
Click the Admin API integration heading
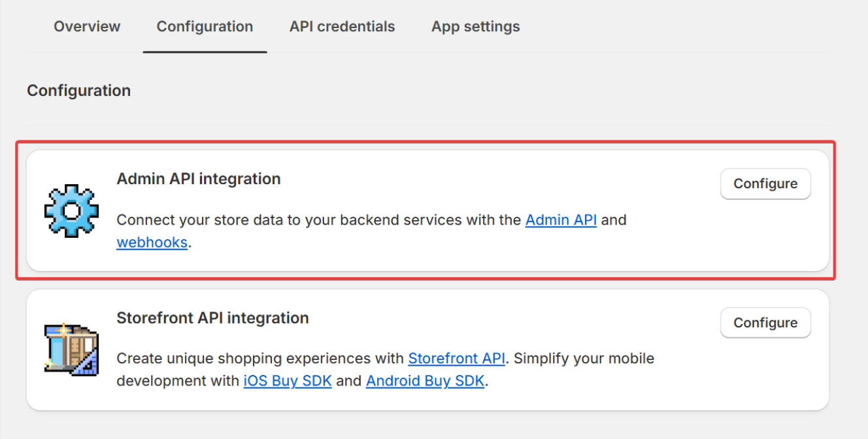tap(199, 179)
